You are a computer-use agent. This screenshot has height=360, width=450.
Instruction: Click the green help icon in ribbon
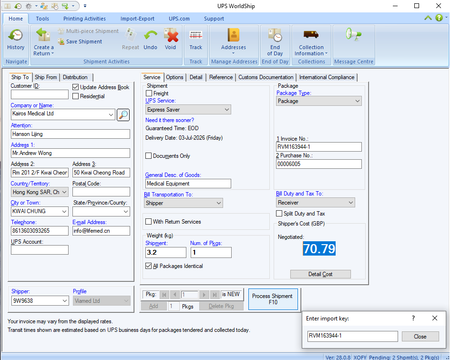click(x=439, y=18)
